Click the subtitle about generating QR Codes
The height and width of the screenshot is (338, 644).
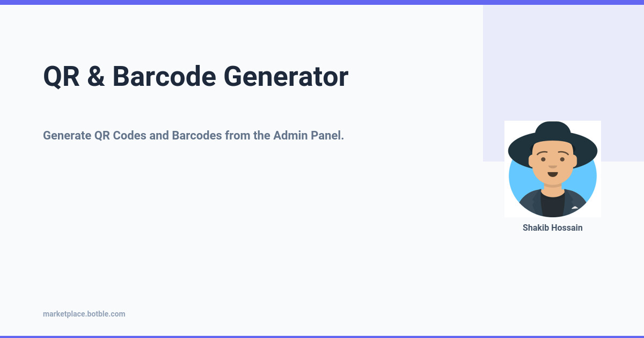(193, 135)
